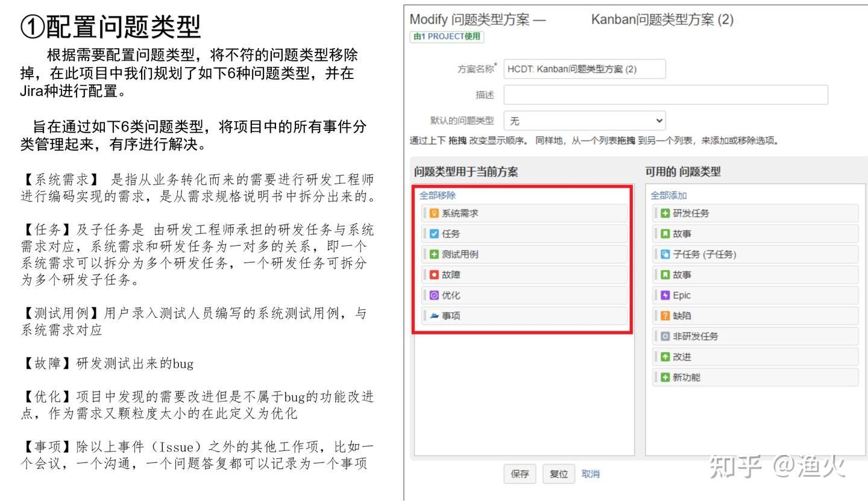868x501 pixels.
Task: Click the 全部添加 link
Action: pyautogui.click(x=668, y=195)
